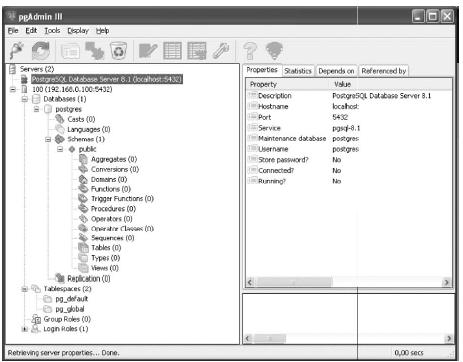Select the pg_default tablespace
463x362 pixels.
tap(72, 299)
